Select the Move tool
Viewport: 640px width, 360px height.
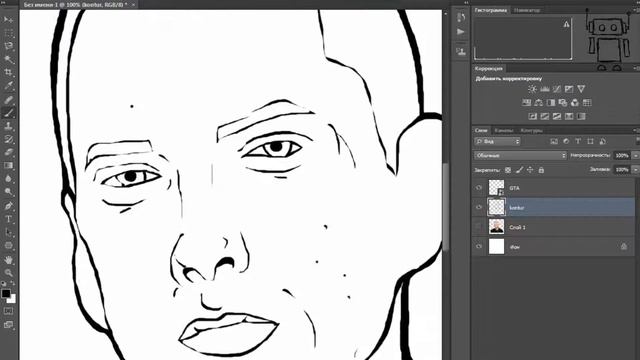8,20
